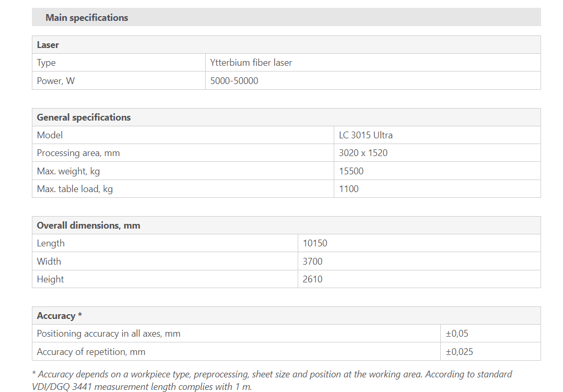The height and width of the screenshot is (392, 563).
Task: Select the 2610 height value
Action: (312, 279)
